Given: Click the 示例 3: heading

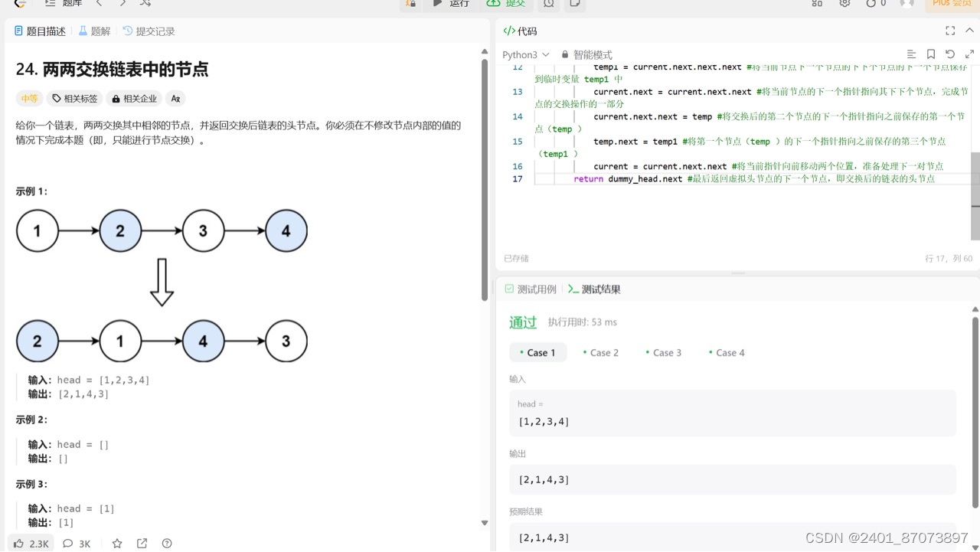Looking at the screenshot, I should [x=31, y=484].
